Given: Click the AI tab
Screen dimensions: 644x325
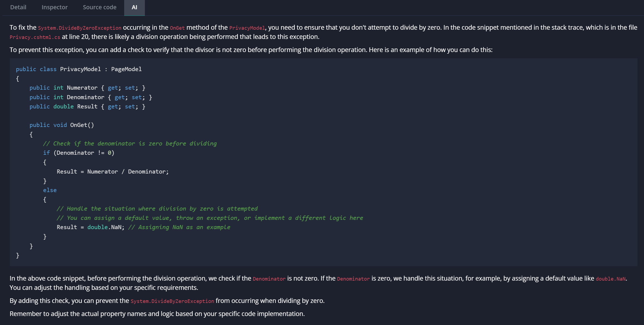Looking at the screenshot, I should [134, 7].
